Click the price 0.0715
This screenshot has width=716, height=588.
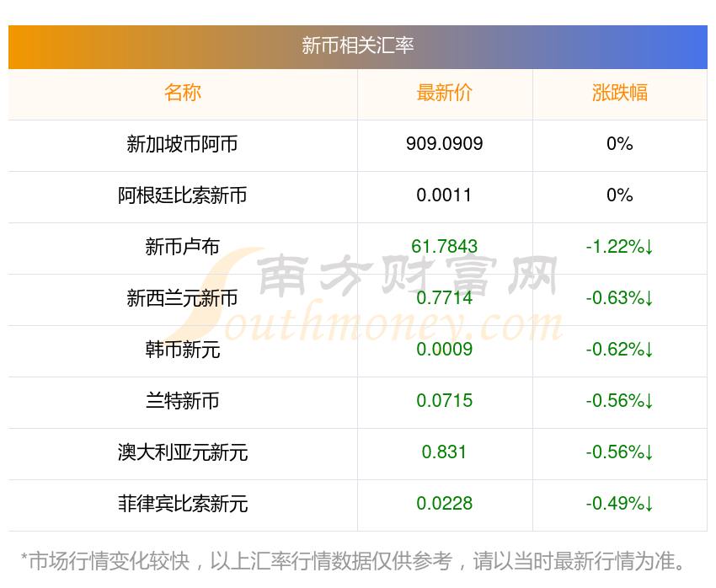[444, 401]
